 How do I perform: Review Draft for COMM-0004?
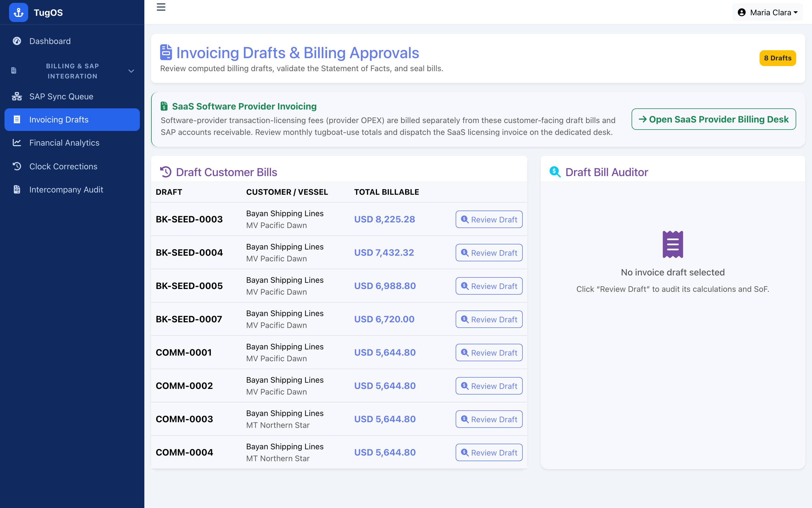[x=489, y=452]
